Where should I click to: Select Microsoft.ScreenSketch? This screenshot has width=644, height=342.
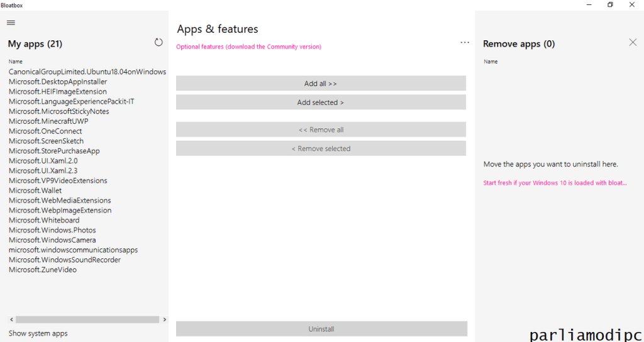46,141
